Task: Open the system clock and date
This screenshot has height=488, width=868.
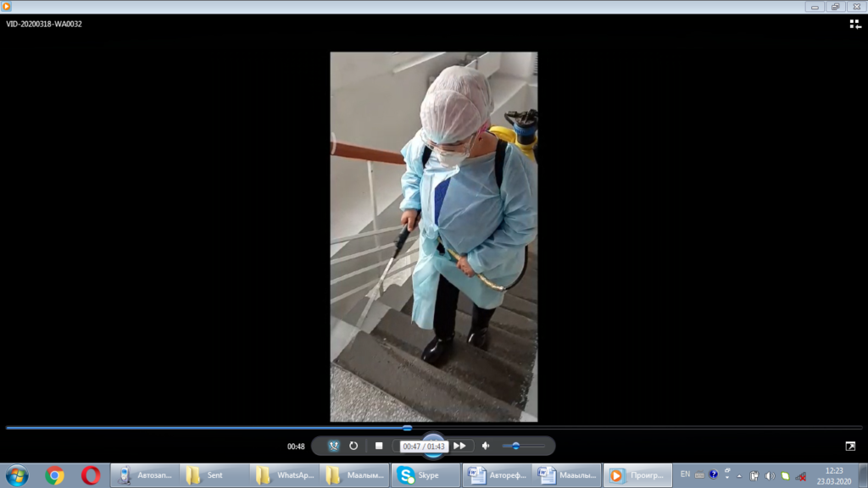Action: click(834, 475)
